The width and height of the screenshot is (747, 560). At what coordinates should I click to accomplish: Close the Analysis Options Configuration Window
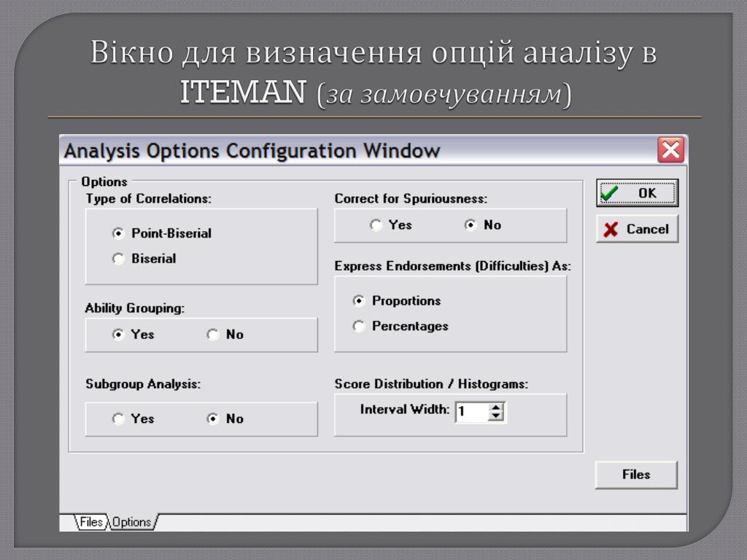point(671,150)
